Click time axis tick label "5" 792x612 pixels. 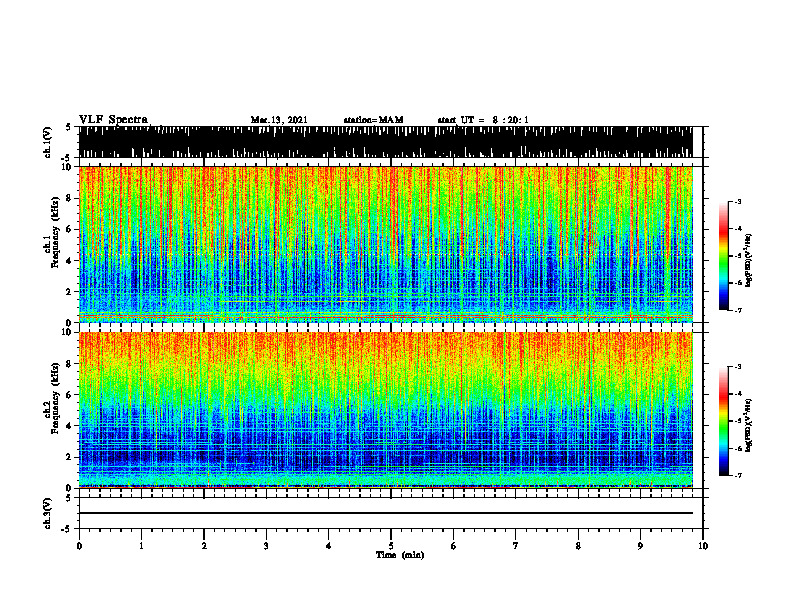[391, 546]
